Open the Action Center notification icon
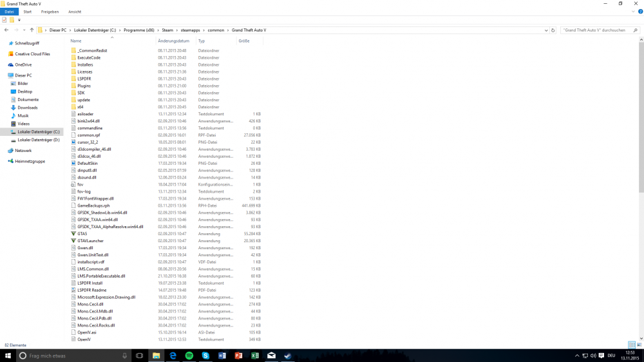The image size is (644, 362). point(601,356)
